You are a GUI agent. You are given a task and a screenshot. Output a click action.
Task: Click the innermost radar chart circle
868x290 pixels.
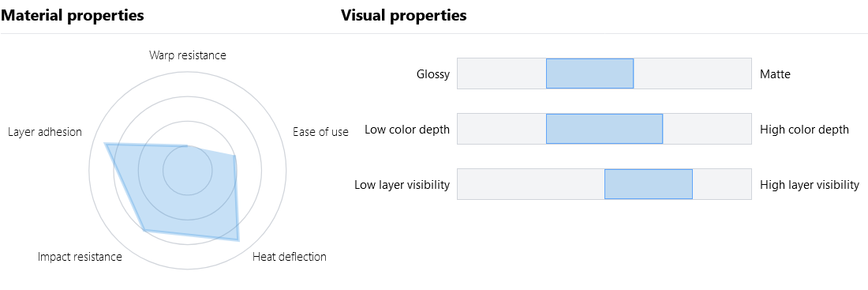(x=188, y=170)
